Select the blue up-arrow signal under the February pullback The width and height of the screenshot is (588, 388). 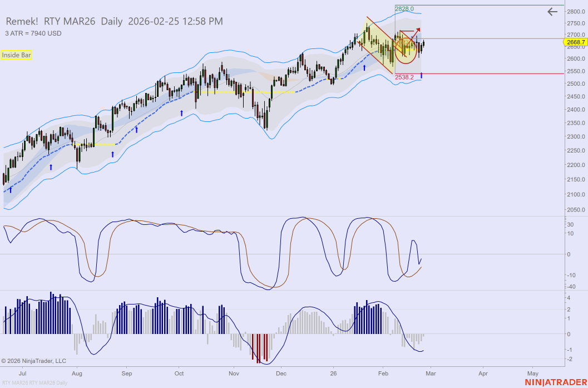421,75
